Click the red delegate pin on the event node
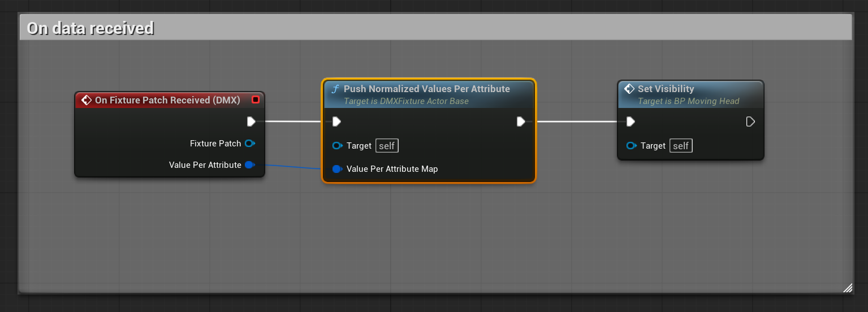This screenshot has height=312, width=868. coord(256,100)
